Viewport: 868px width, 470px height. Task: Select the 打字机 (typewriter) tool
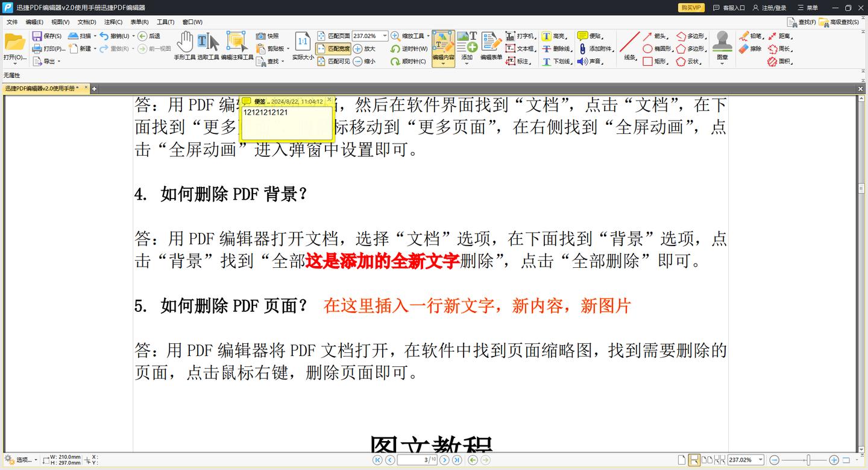[521, 36]
